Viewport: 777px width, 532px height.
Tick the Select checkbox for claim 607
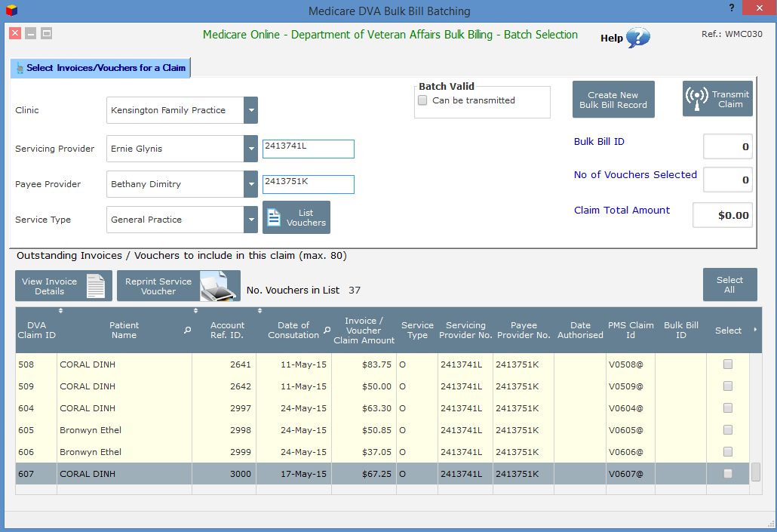point(727,473)
